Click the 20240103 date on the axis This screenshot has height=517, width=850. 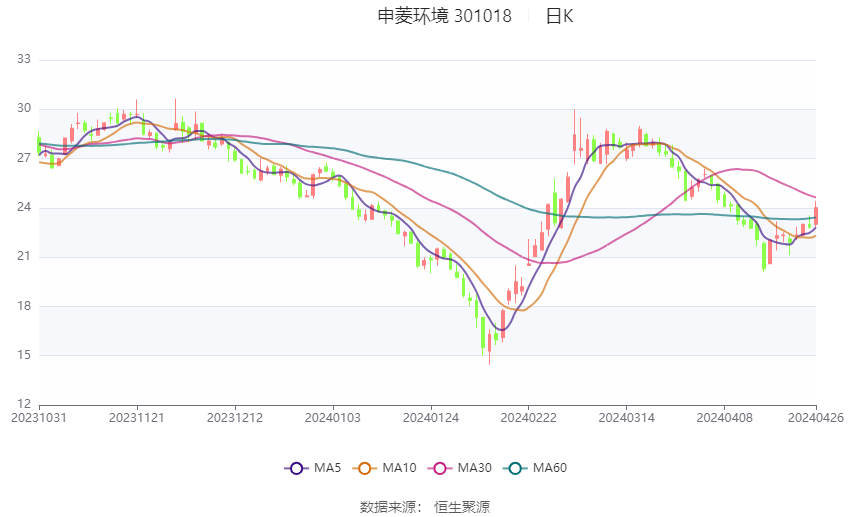(332, 417)
